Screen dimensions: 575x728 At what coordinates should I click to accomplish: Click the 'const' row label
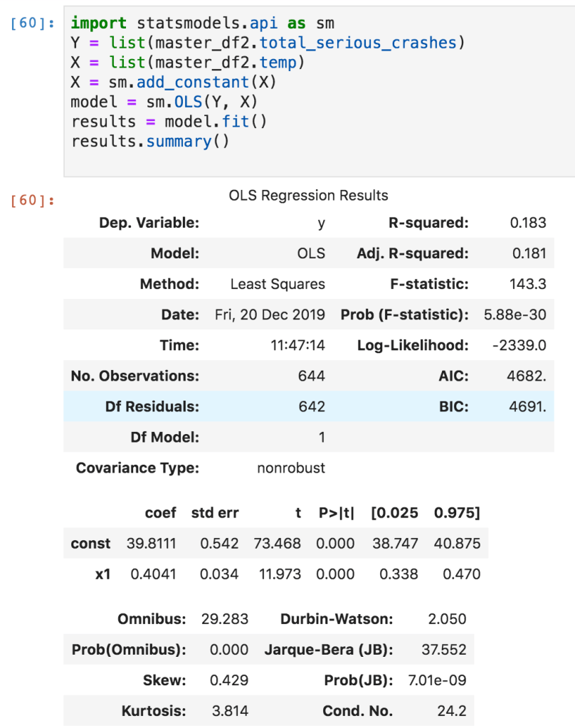(x=90, y=544)
